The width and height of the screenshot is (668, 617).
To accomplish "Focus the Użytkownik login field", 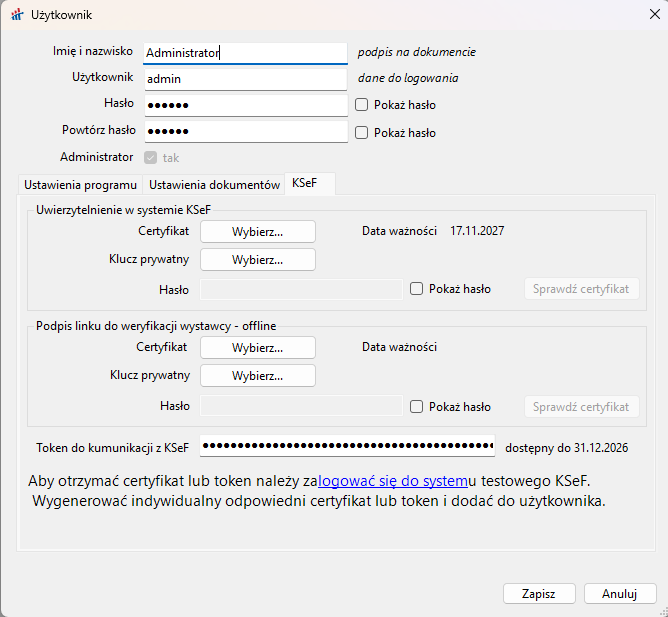I will click(246, 79).
